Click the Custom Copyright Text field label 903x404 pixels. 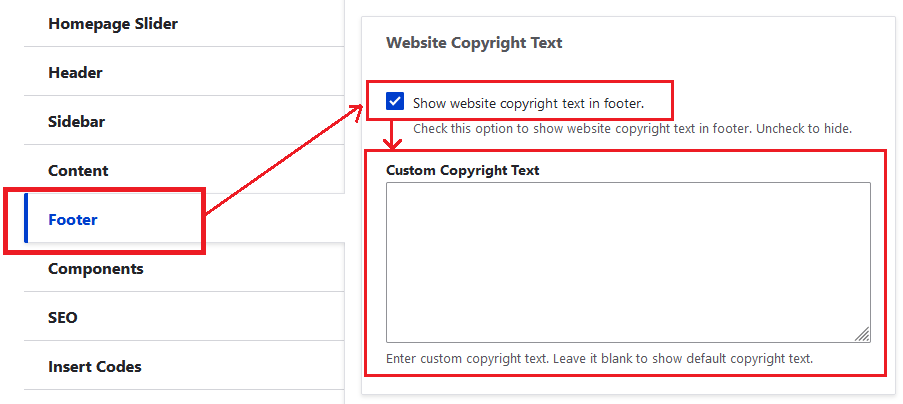coord(462,170)
